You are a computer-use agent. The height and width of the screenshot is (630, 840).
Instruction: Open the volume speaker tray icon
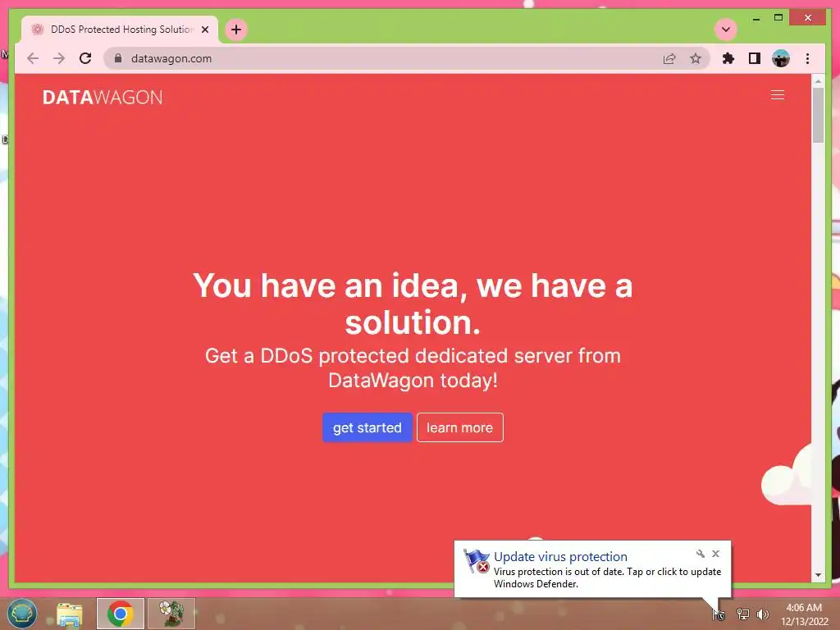762,614
